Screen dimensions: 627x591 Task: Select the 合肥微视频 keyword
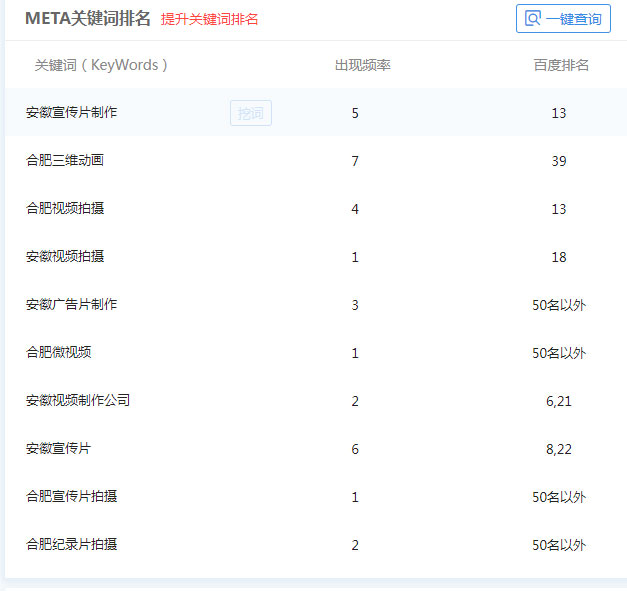pyautogui.click(x=59, y=352)
